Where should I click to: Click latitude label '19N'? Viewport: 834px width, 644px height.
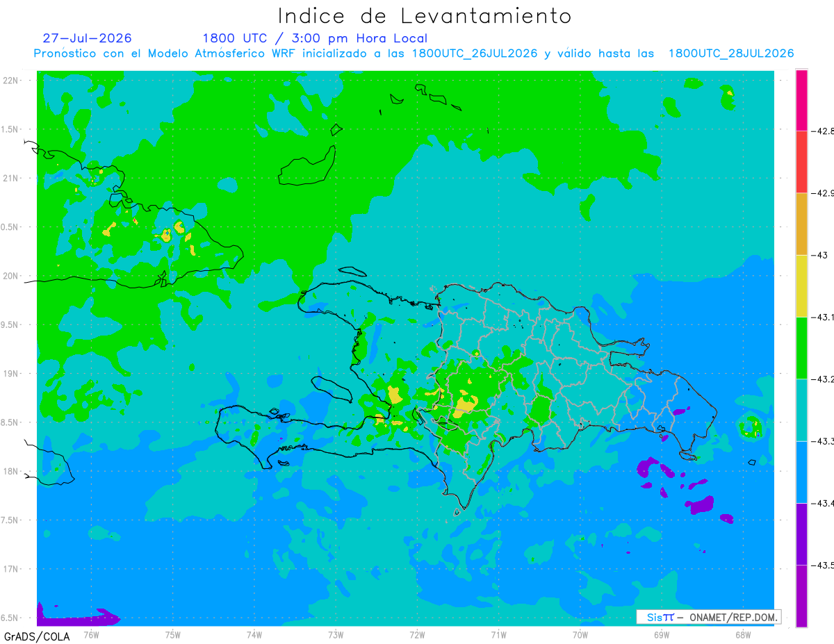(x=10, y=374)
